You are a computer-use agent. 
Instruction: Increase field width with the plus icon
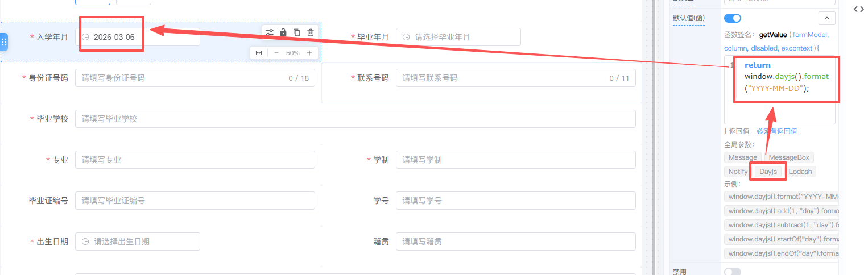309,53
